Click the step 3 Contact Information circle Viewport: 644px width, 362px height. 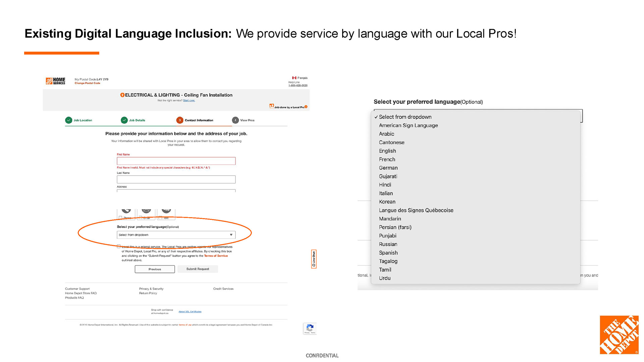(180, 120)
